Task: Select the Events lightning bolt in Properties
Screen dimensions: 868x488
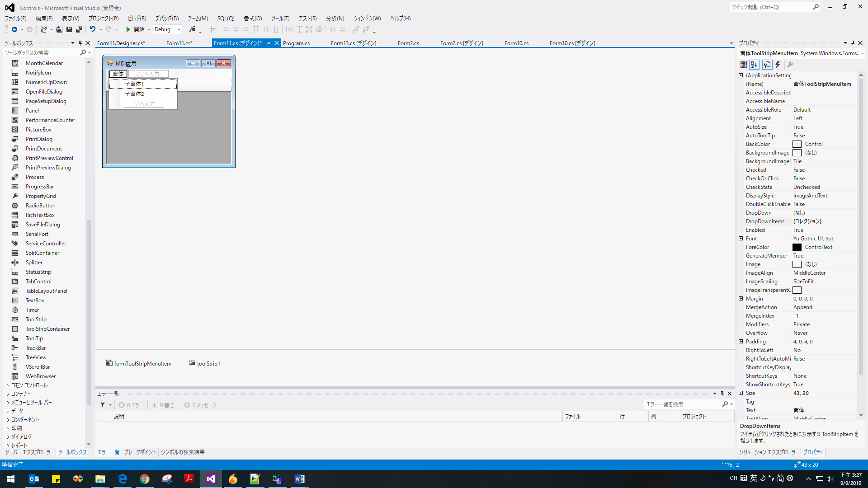Action: click(777, 65)
